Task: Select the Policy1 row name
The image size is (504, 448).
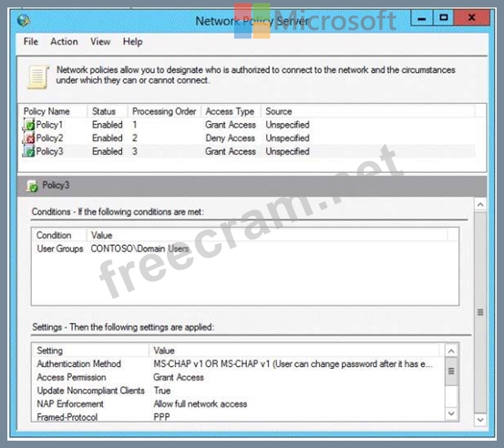Action: [x=49, y=125]
